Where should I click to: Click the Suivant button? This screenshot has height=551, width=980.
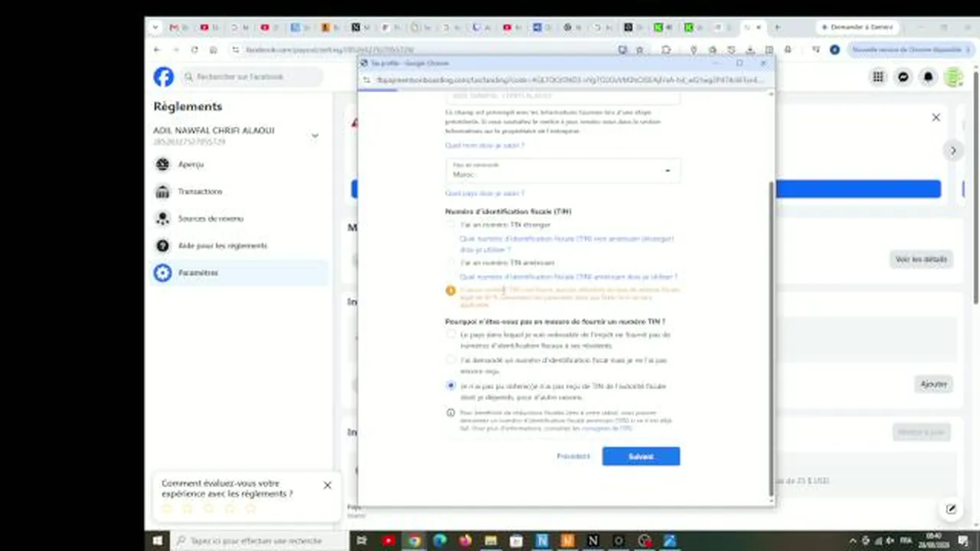click(x=641, y=456)
